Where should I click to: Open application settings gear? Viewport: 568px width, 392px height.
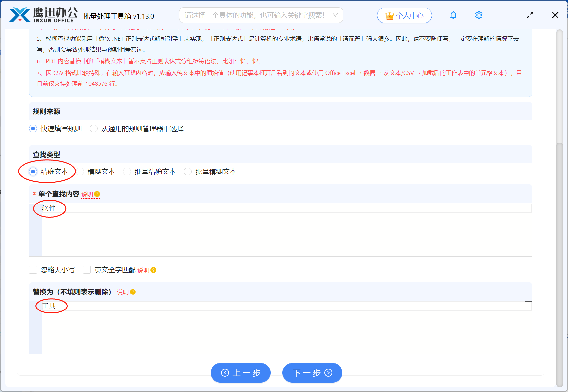[479, 15]
